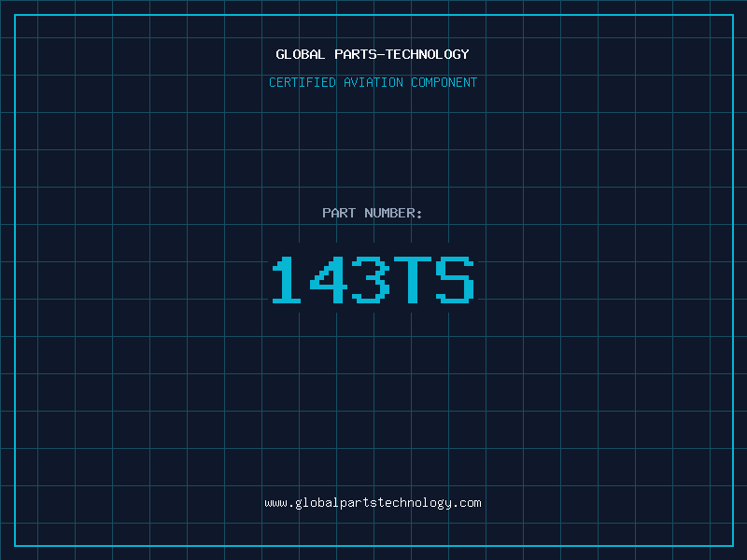747x560 pixels.
Task: Open the www.globalpartstechnology.com link
Action: [373, 503]
